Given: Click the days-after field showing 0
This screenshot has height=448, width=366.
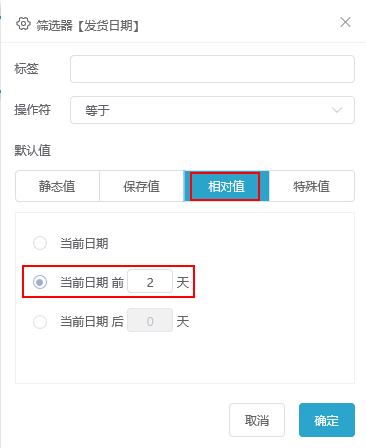Looking at the screenshot, I should click(x=150, y=320).
